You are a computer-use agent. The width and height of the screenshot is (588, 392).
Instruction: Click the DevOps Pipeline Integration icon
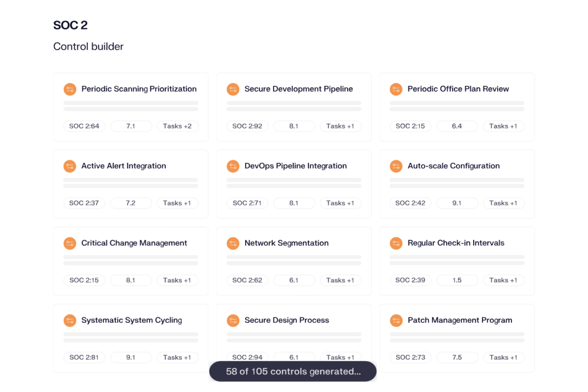coord(233,166)
